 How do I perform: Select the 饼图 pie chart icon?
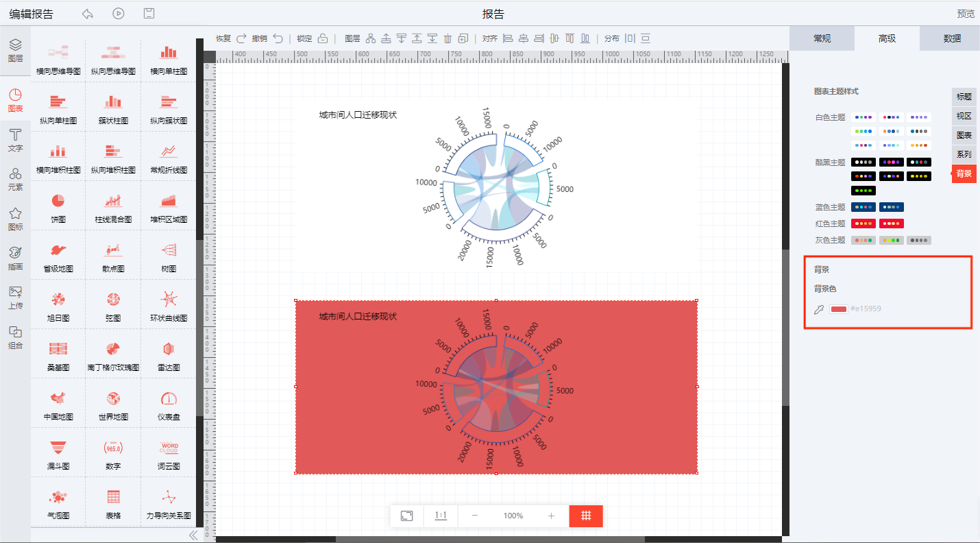click(x=58, y=202)
